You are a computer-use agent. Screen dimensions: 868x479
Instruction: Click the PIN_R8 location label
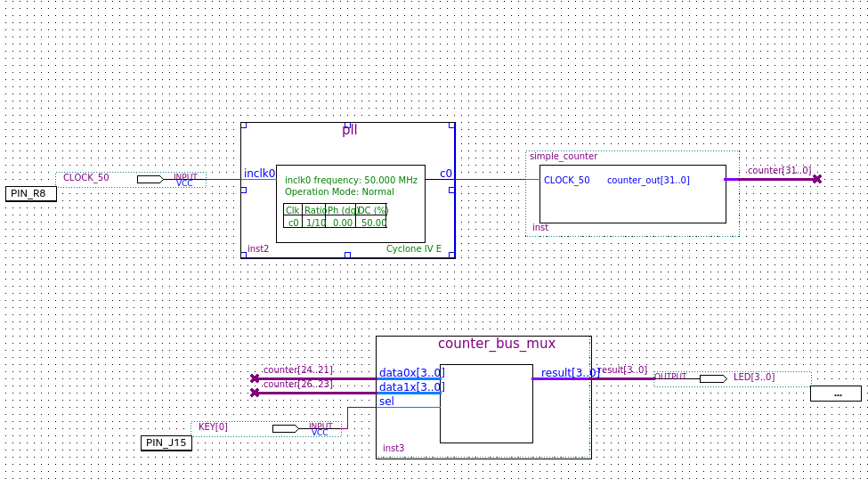tap(31, 194)
